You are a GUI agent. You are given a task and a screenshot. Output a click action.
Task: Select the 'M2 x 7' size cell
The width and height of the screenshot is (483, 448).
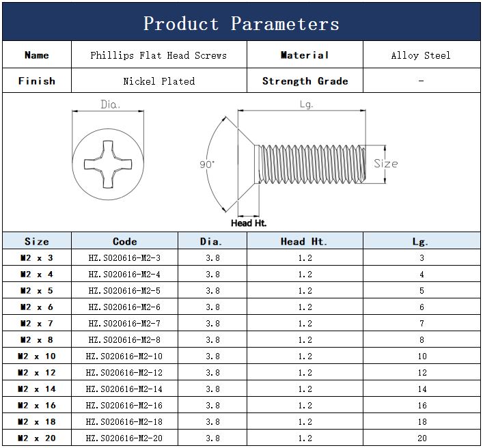pos(37,323)
